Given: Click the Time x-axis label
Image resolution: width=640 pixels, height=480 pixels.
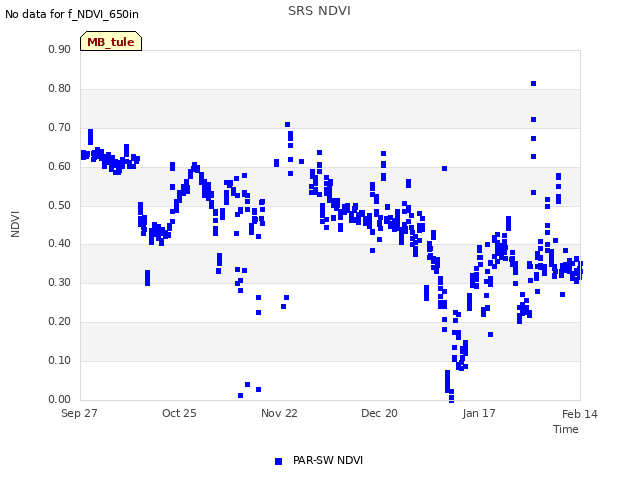Looking at the screenshot, I should 566,429.
